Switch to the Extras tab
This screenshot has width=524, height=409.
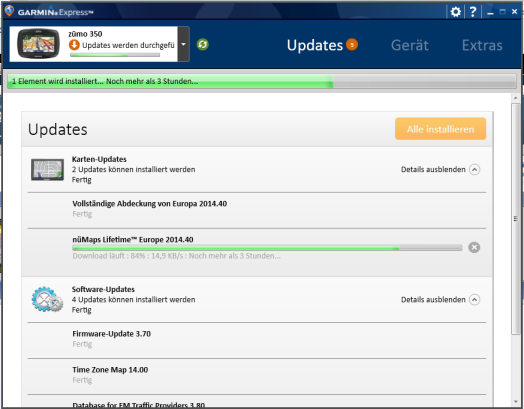[482, 45]
